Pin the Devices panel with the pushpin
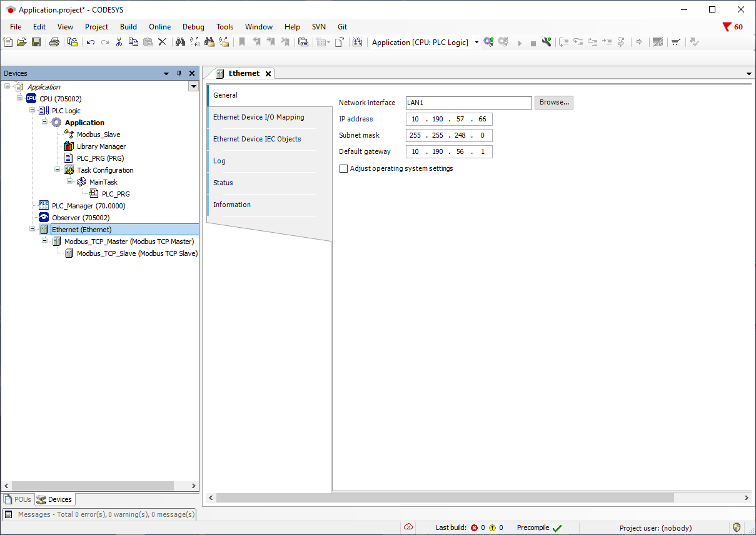This screenshot has height=535, width=756. coord(179,73)
